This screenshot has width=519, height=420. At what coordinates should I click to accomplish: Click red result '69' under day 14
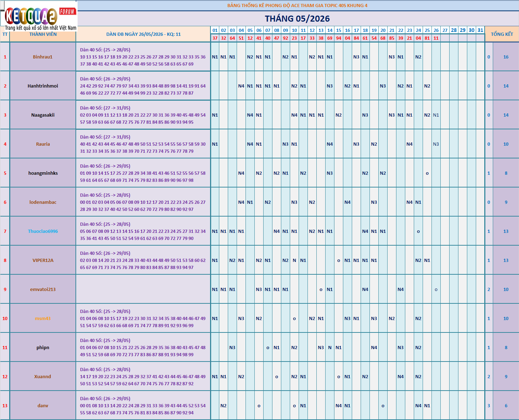click(330, 38)
